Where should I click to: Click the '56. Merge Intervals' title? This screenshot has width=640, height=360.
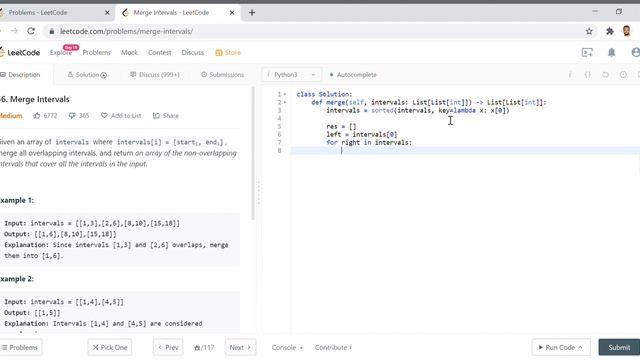(x=35, y=99)
